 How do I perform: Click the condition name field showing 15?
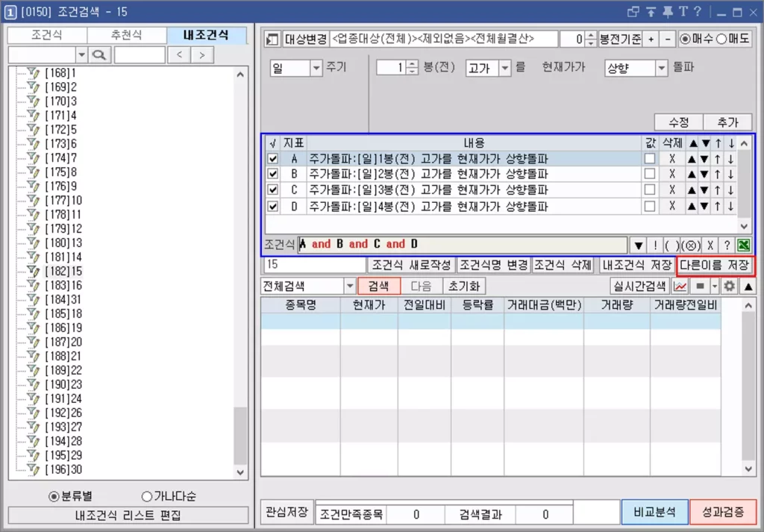pyautogui.click(x=315, y=265)
